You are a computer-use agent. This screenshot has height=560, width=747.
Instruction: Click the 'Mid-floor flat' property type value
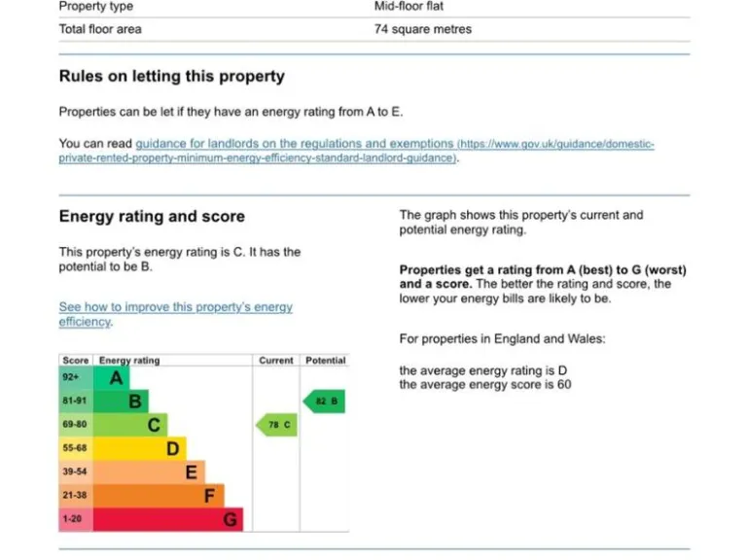point(409,6)
